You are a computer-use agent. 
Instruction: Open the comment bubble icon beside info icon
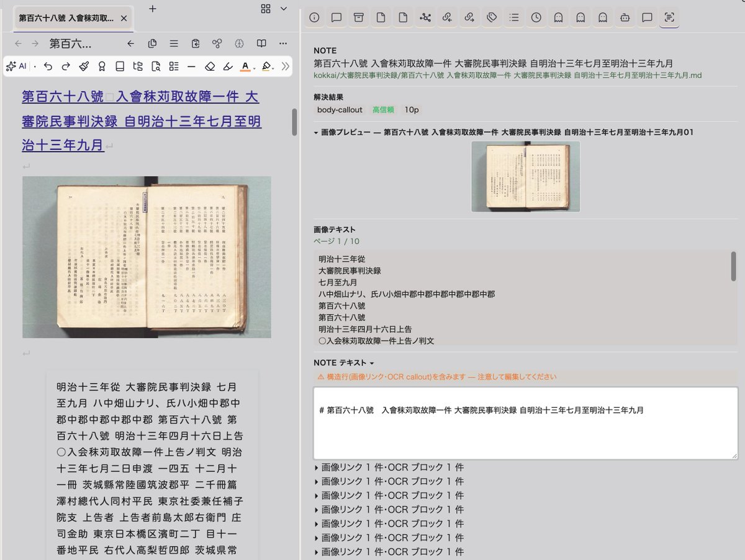tap(336, 17)
